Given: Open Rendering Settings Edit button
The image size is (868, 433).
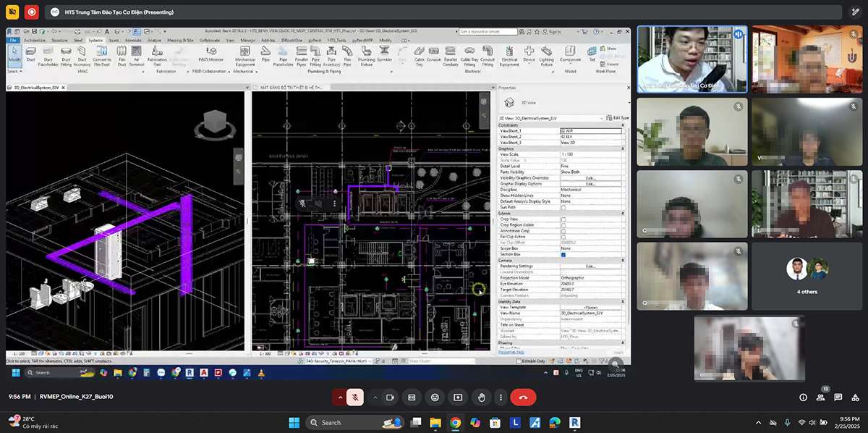Looking at the screenshot, I should pos(590,266).
